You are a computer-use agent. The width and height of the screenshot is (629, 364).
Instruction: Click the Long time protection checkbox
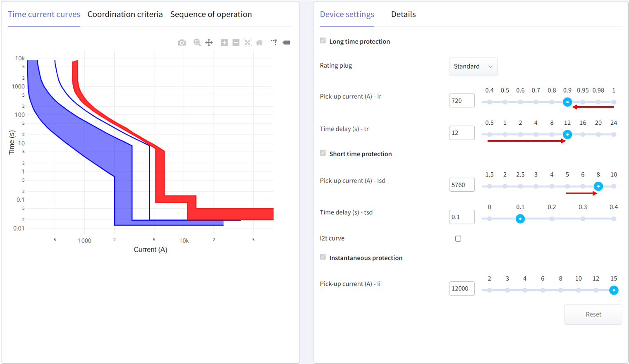pyautogui.click(x=323, y=40)
